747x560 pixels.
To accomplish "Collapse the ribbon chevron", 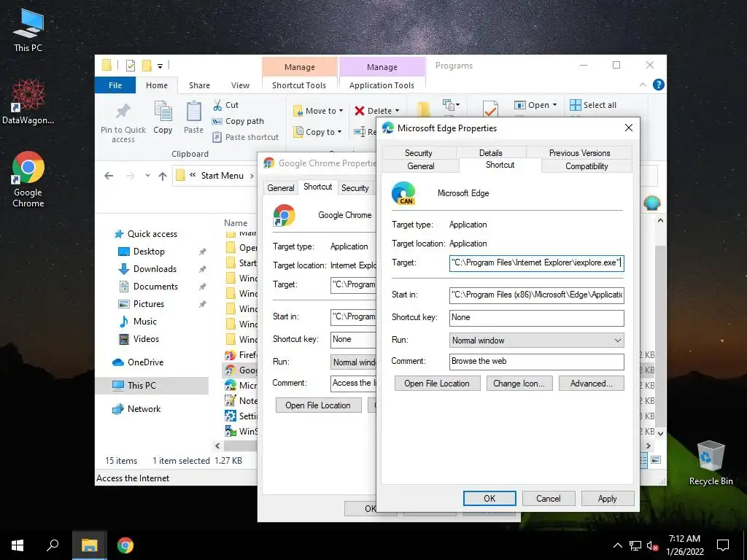I will pos(643,85).
